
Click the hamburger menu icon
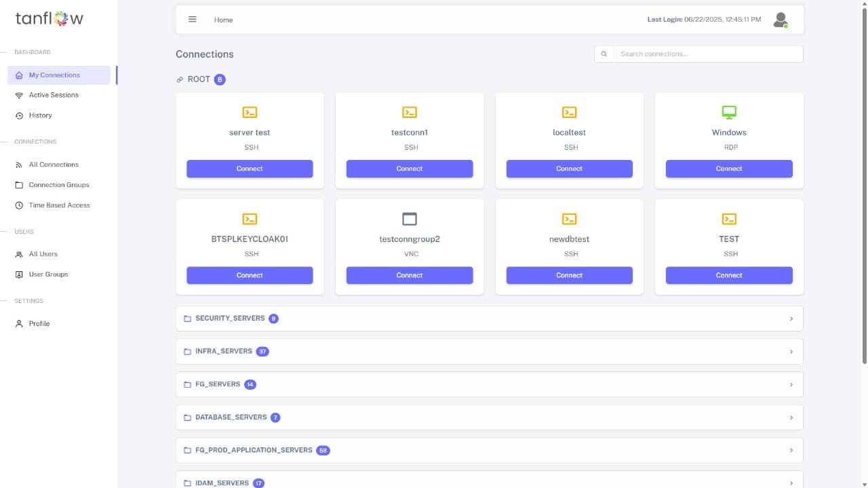(193, 20)
